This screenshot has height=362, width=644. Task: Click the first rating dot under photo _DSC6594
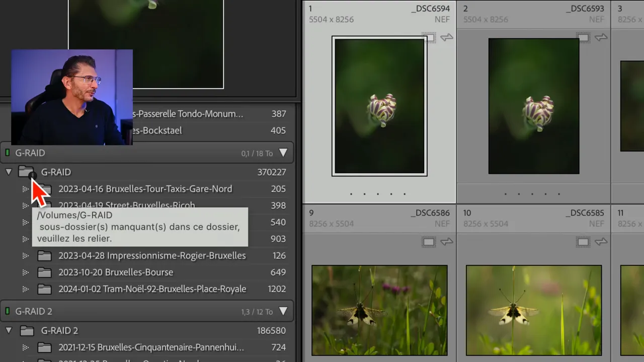coord(351,194)
